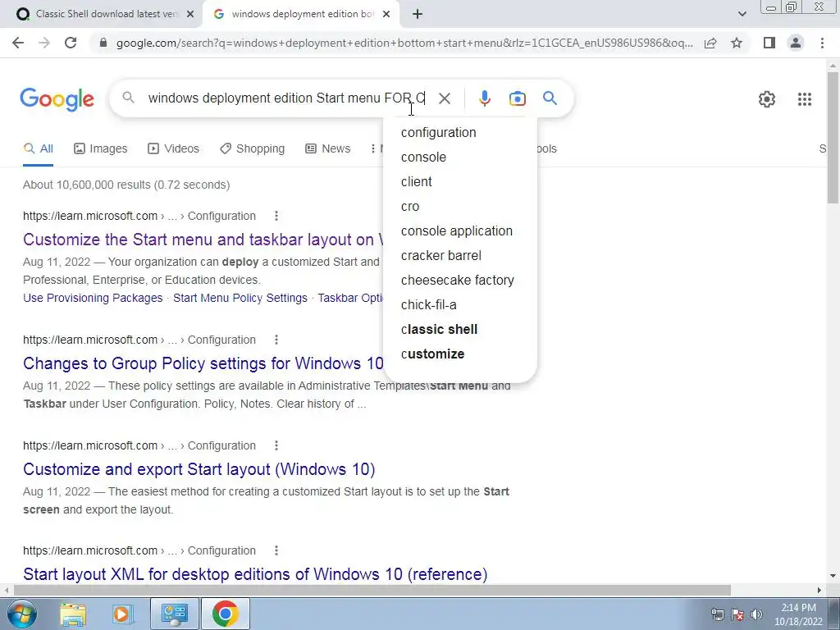Viewport: 840px width, 630px height.
Task: Launch Windows Media Player from taskbar
Action: (x=123, y=614)
